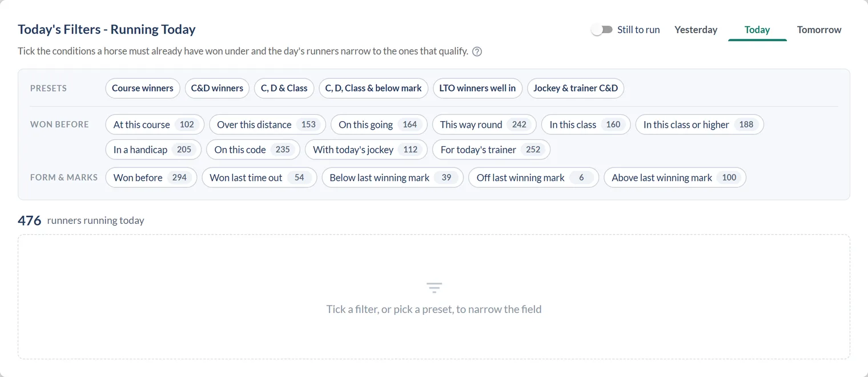Image resolution: width=868 pixels, height=377 pixels.
Task: Select the Jockey & trainer C&D preset
Action: (x=576, y=88)
